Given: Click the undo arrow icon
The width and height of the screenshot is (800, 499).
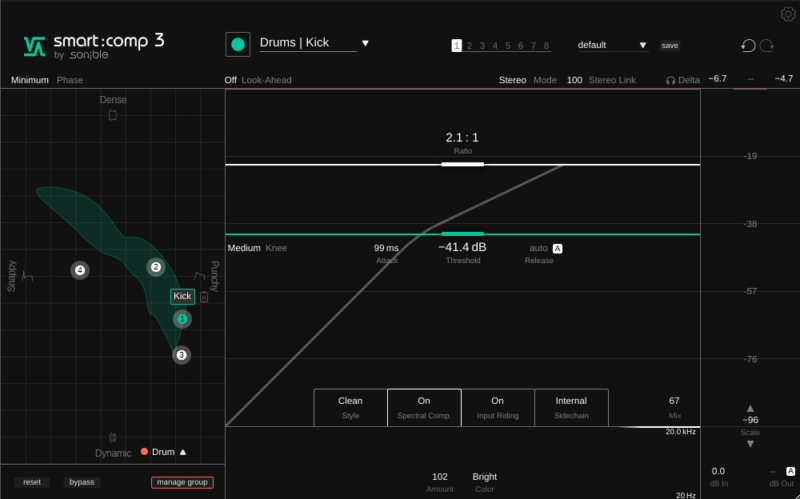Looking at the screenshot, I should 748,45.
